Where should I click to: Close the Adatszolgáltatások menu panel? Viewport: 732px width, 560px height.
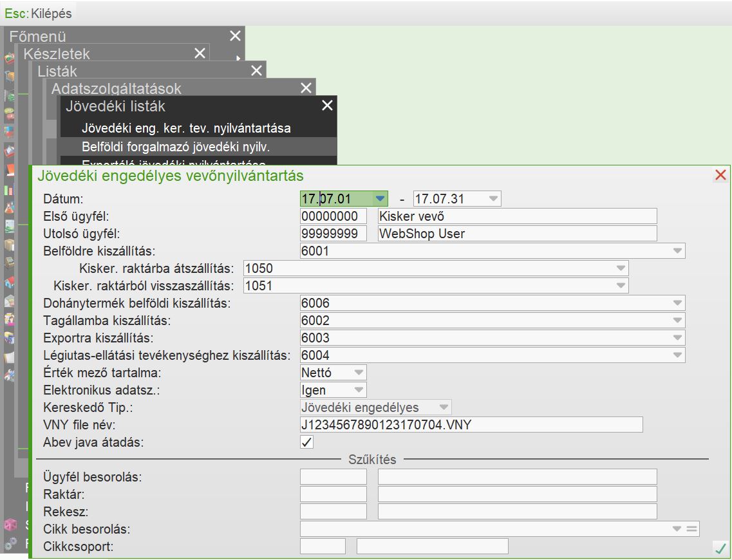[x=306, y=88]
